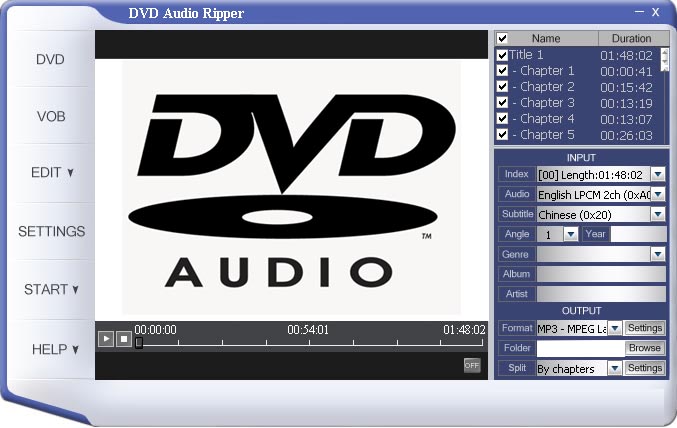Expand the Angle dropdown
The image size is (677, 428).
(571, 234)
